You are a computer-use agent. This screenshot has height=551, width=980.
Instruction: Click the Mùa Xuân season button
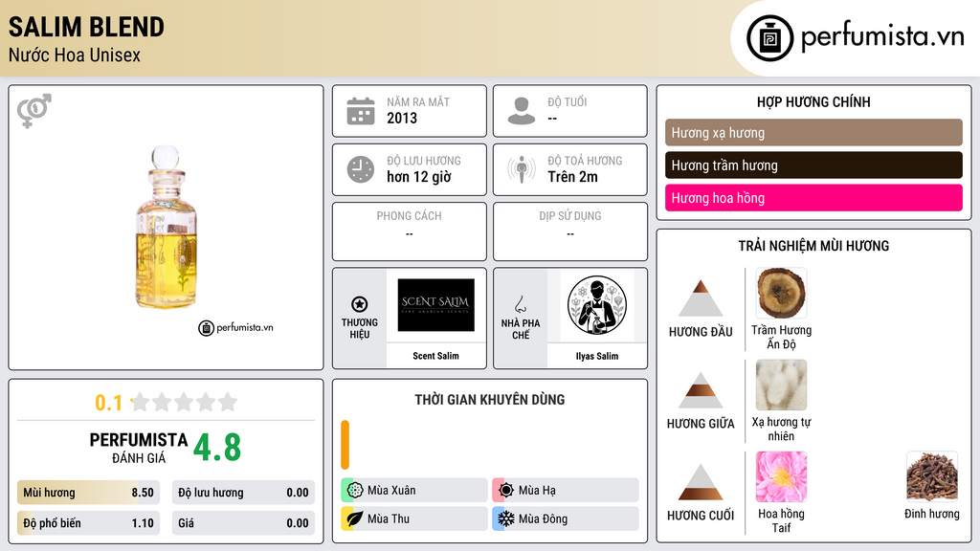coord(414,490)
